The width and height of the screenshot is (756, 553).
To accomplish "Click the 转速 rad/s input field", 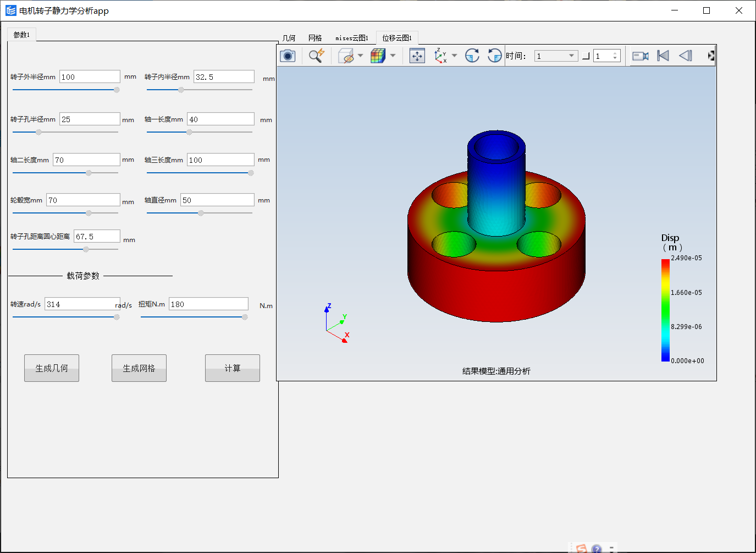I will [82, 304].
